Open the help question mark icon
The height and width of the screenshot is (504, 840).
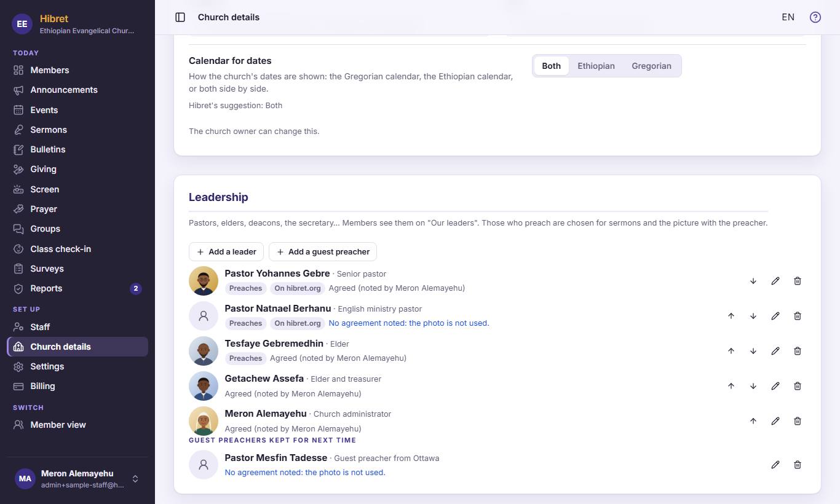click(x=815, y=17)
